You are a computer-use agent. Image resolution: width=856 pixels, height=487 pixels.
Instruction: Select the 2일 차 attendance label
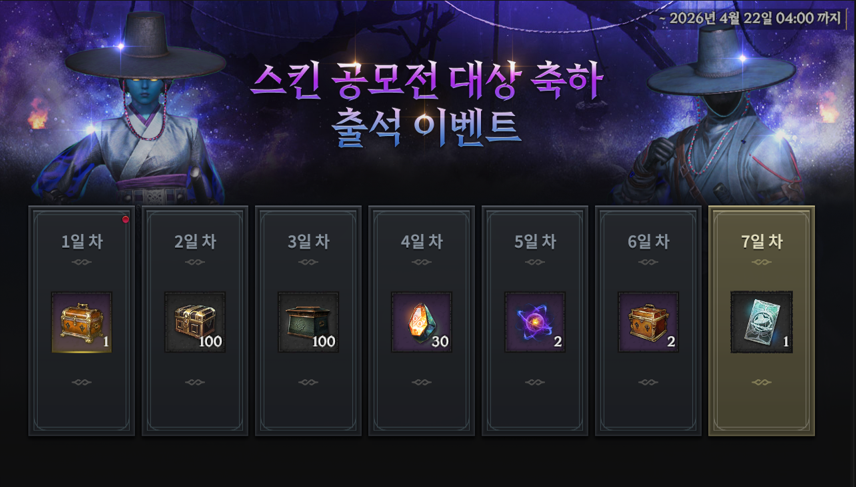click(195, 242)
